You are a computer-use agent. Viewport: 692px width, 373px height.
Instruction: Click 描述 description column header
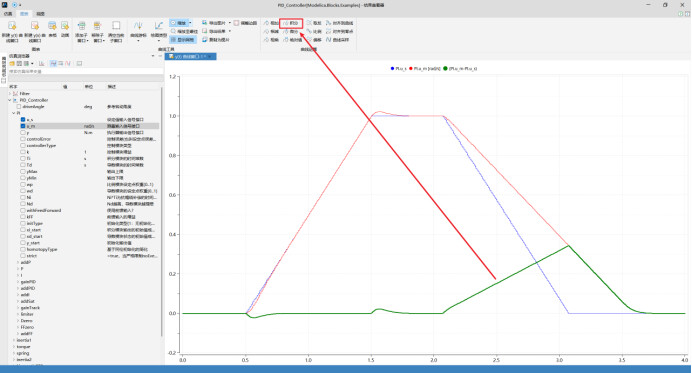pos(112,87)
